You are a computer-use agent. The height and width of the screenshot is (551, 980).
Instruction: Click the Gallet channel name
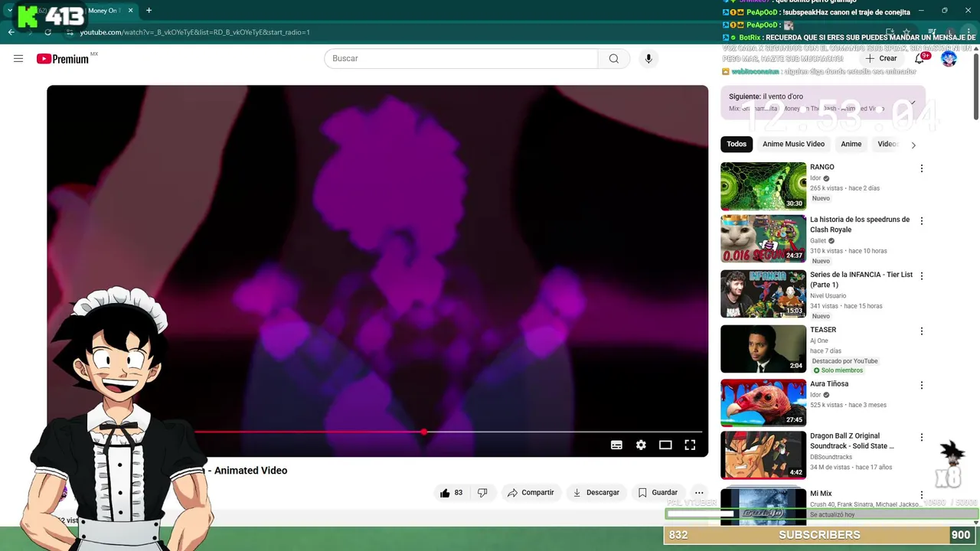818,241
